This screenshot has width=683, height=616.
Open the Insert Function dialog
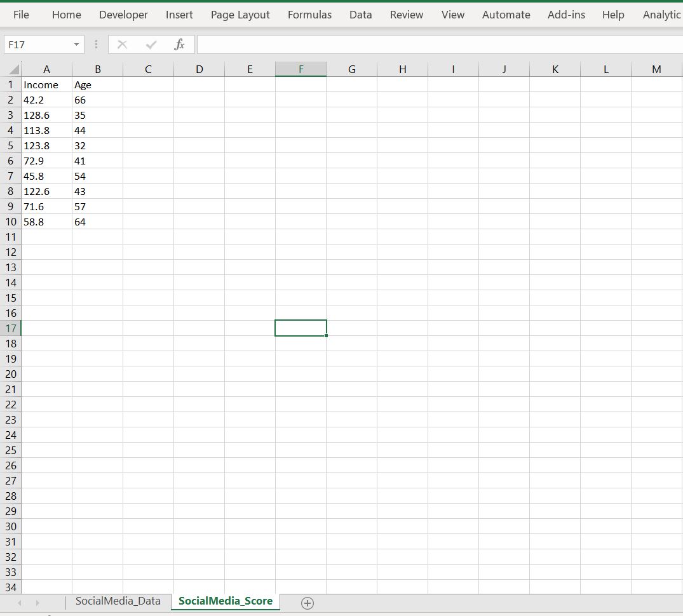(x=180, y=44)
